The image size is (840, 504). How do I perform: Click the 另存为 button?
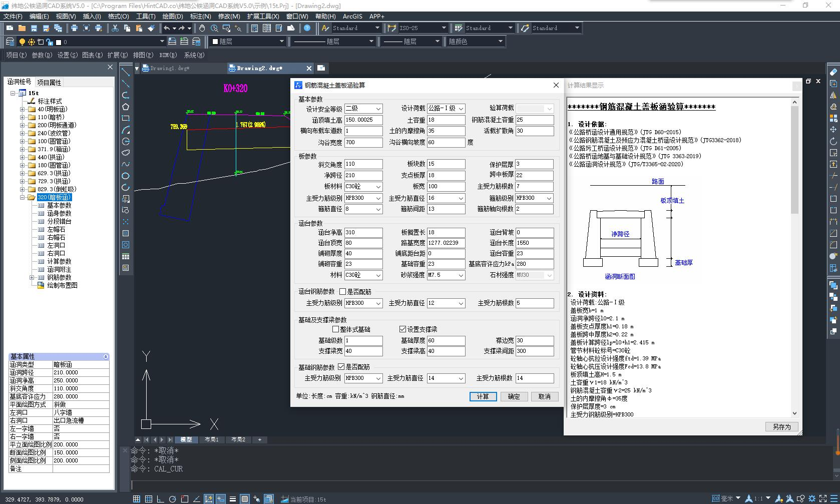pos(781,427)
